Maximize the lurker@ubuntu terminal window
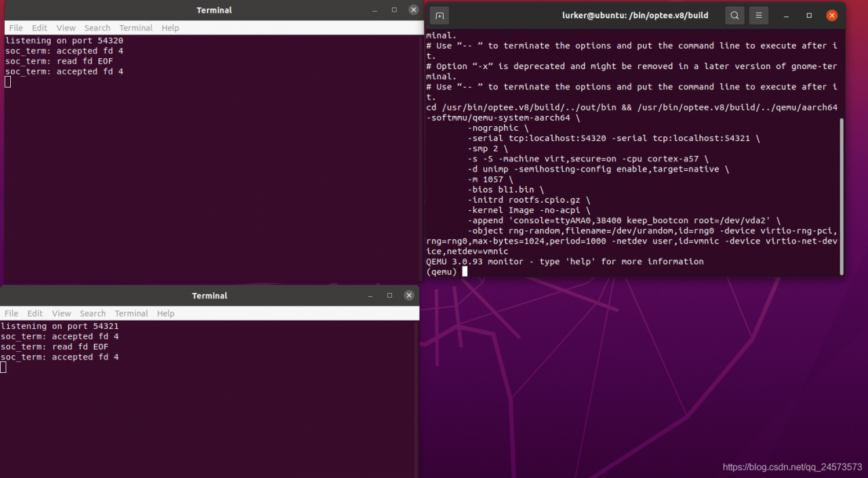868x478 pixels. pyautogui.click(x=809, y=16)
